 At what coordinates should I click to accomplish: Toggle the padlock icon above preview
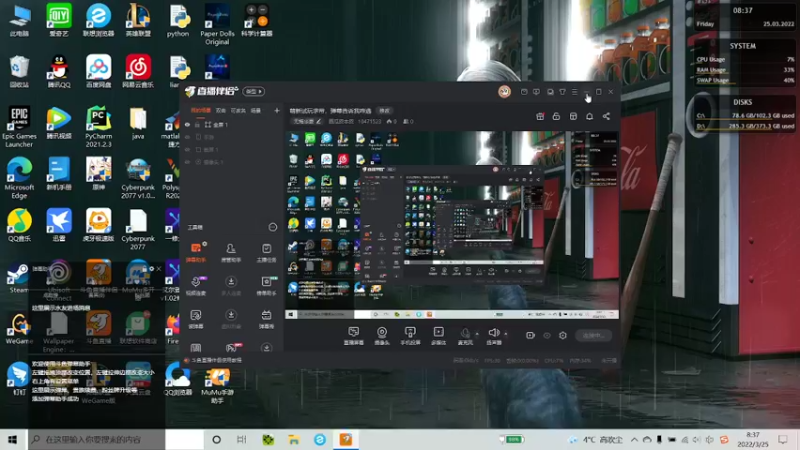pos(556,116)
